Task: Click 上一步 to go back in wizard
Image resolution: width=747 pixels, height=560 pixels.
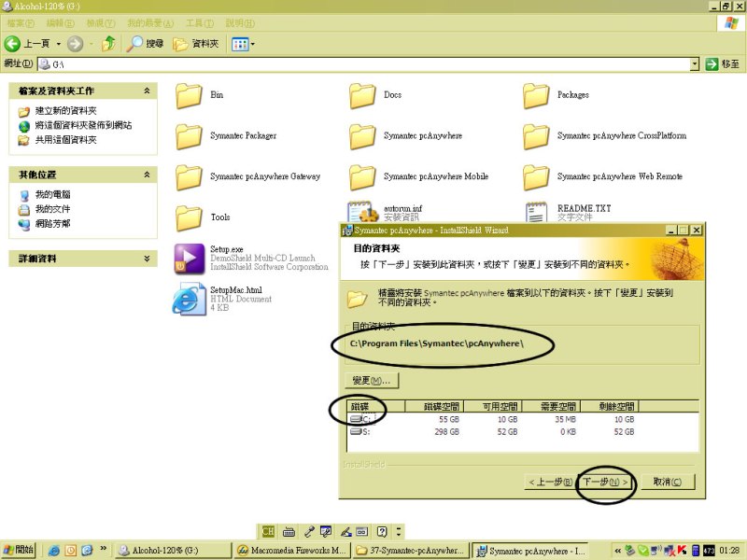Action: coord(550,482)
